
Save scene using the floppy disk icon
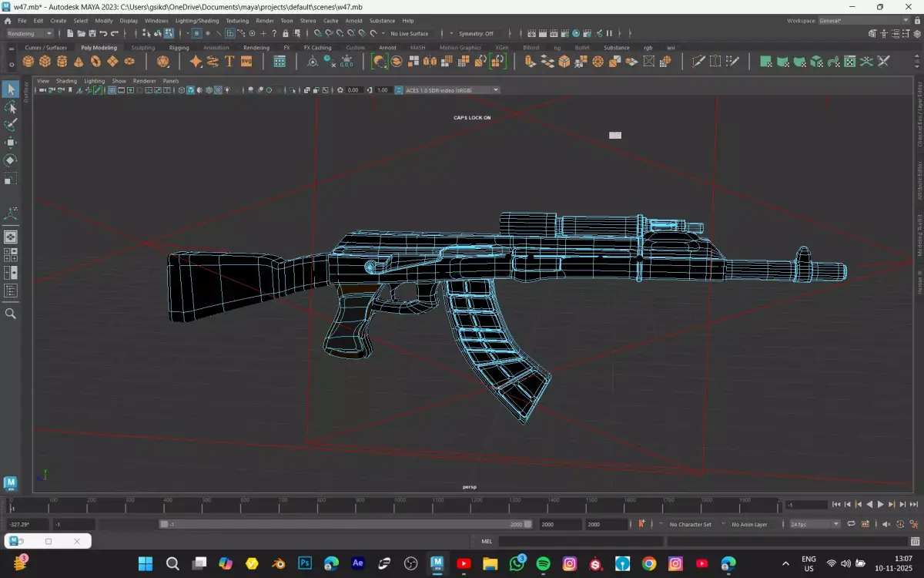pos(92,34)
